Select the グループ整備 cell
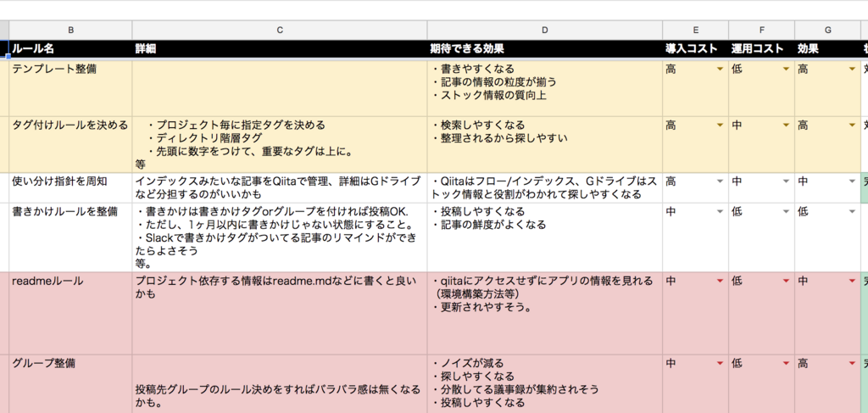Viewport: 868px width, 413px height. coord(70,384)
